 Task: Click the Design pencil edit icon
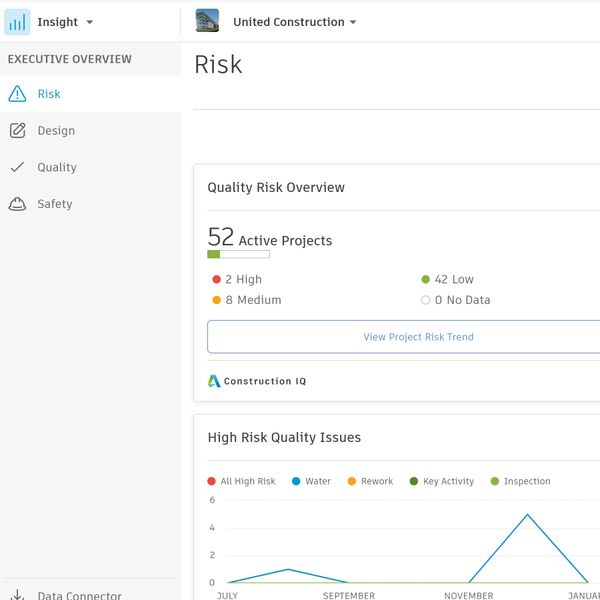[17, 131]
